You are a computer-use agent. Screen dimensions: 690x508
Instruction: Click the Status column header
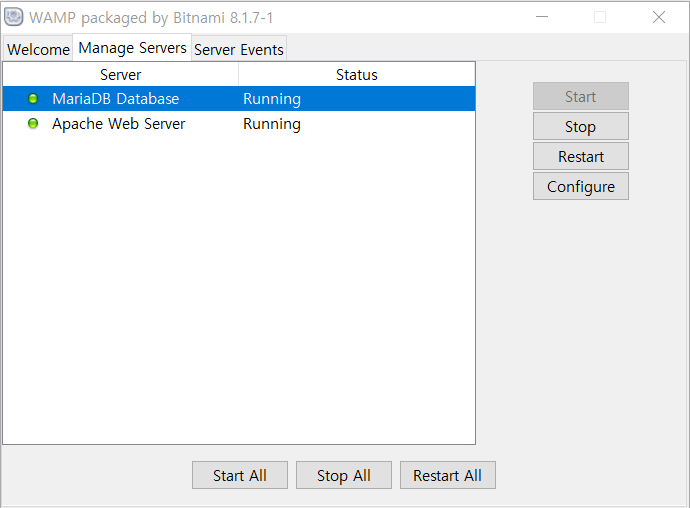[x=357, y=74]
